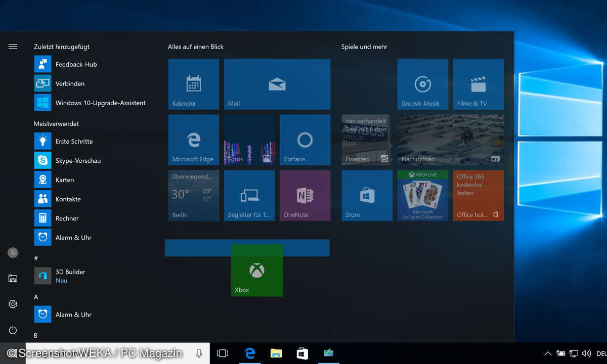Click the volume speaker icon

pyautogui.click(x=587, y=353)
